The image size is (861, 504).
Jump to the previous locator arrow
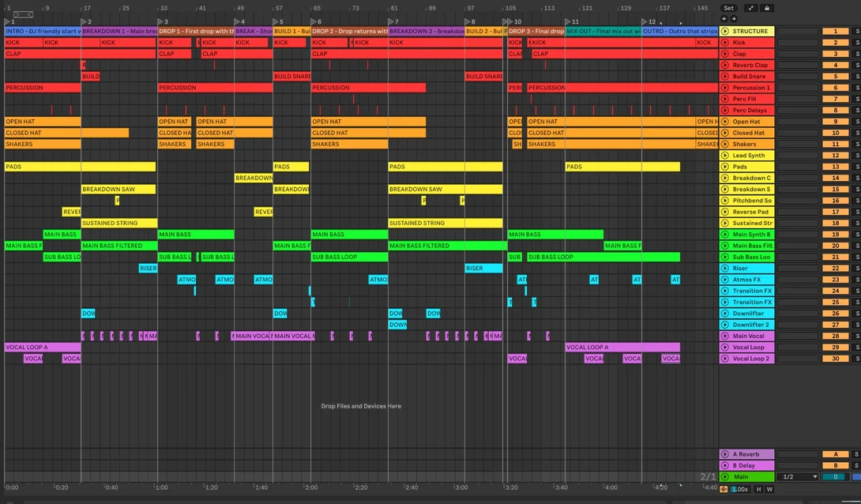pyautogui.click(x=724, y=19)
